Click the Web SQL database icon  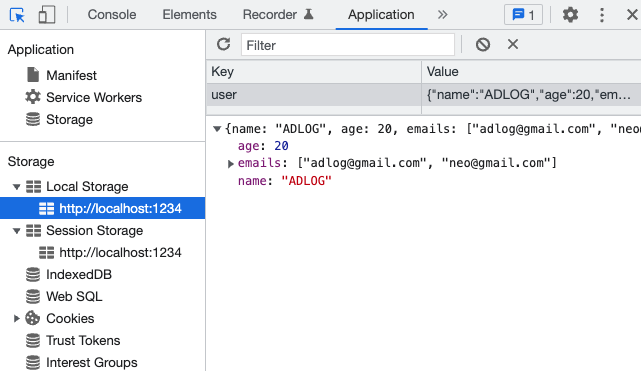click(33, 296)
